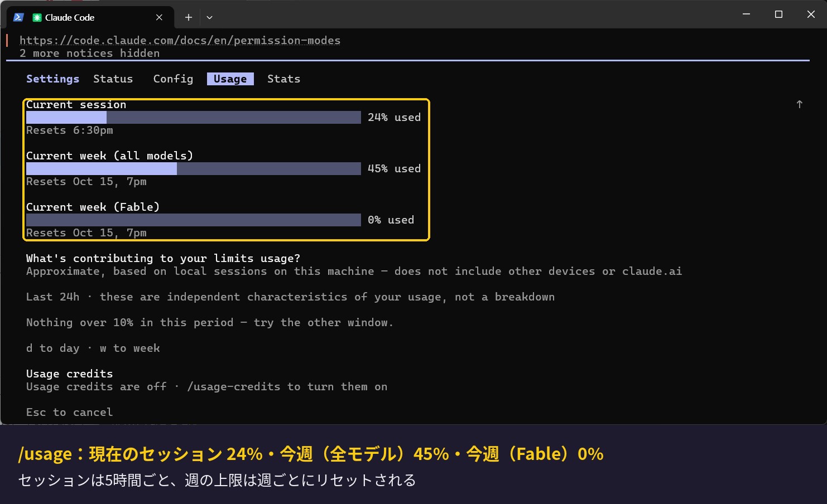Open the permission-modes docs link
This screenshot has height=504, width=827.
(x=180, y=40)
